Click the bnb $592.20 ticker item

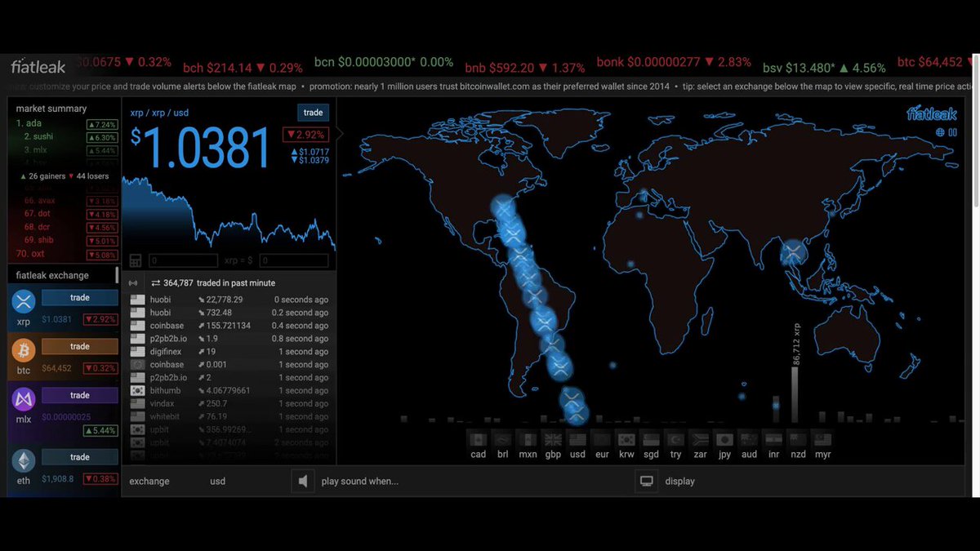[x=525, y=68]
